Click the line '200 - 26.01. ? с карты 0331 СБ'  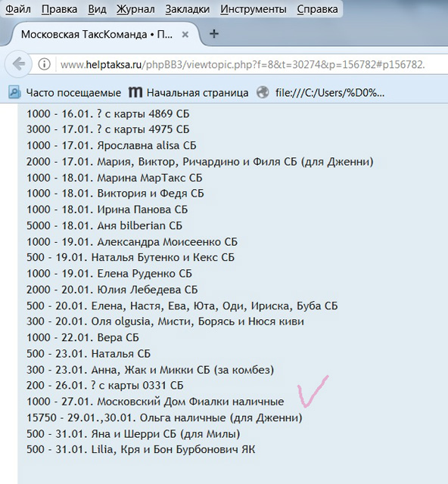(x=104, y=386)
